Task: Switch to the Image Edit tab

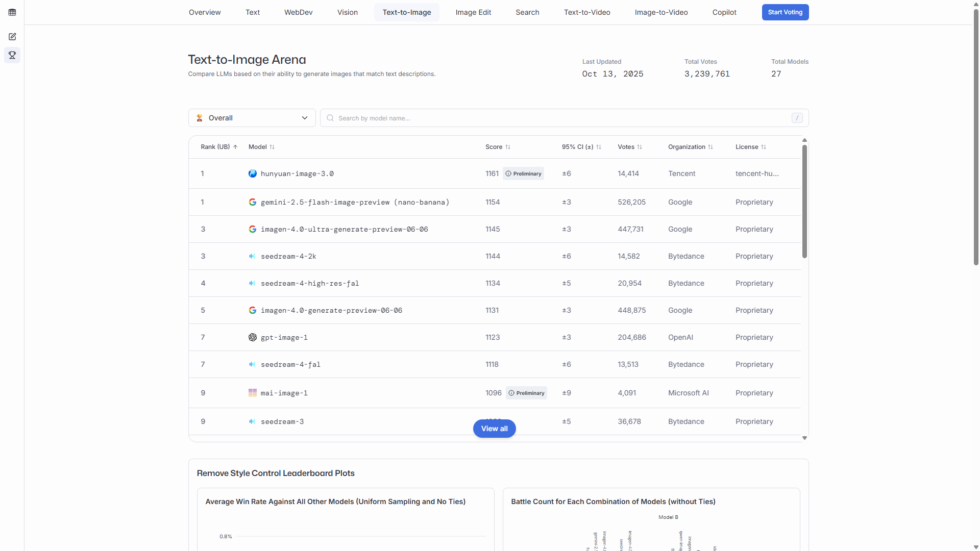Action: pyautogui.click(x=473, y=12)
